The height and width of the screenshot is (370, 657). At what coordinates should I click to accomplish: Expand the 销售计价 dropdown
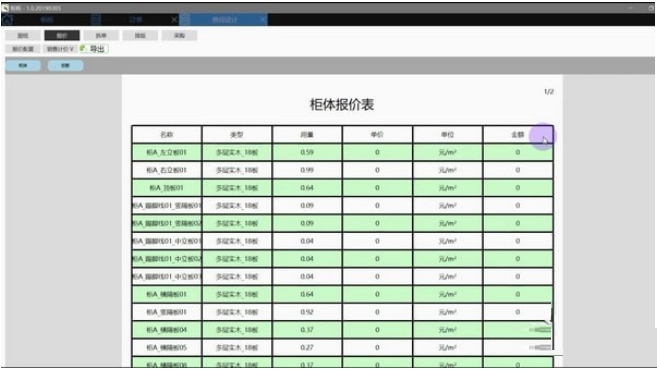(60, 49)
